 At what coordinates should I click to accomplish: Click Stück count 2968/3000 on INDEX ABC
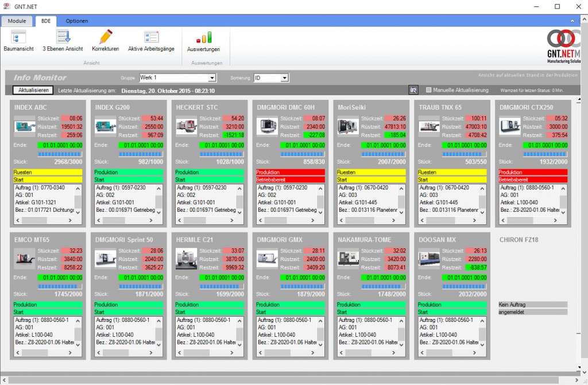(x=68, y=162)
